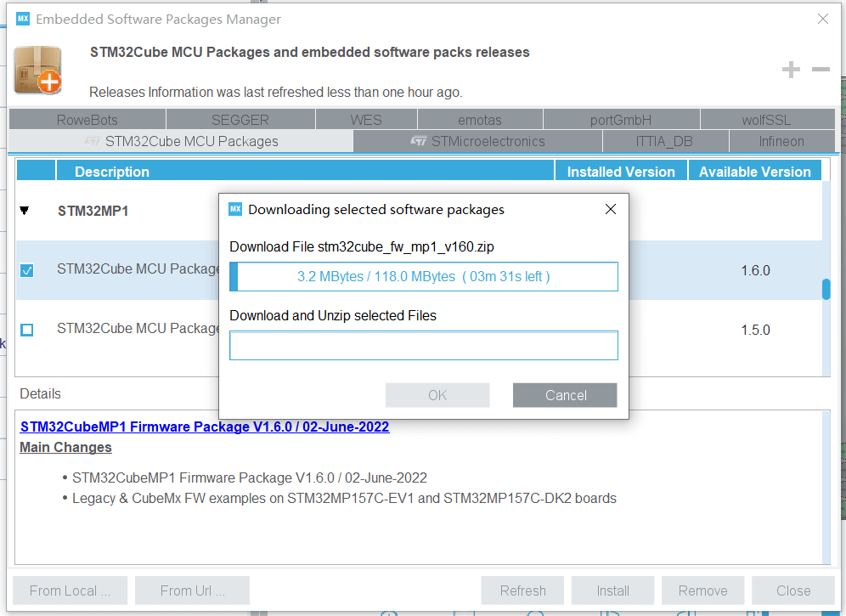
Task: Open the emotas tab
Action: click(480, 119)
